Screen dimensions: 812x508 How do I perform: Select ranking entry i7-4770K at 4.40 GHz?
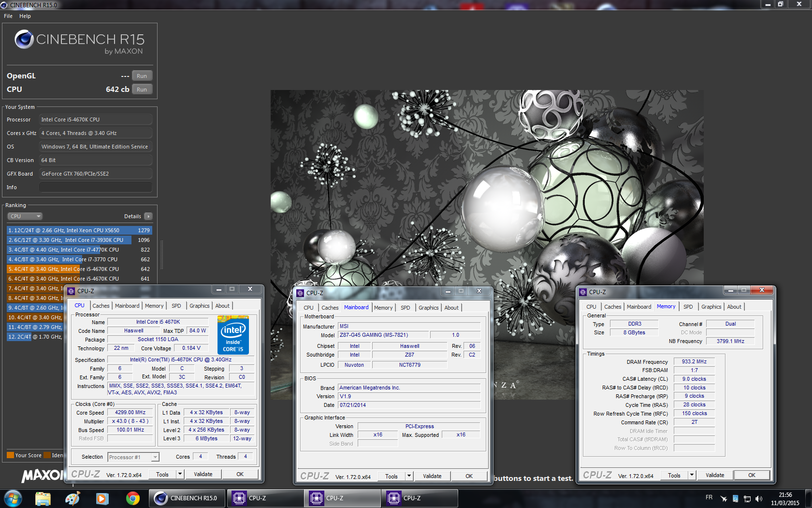[79, 250]
